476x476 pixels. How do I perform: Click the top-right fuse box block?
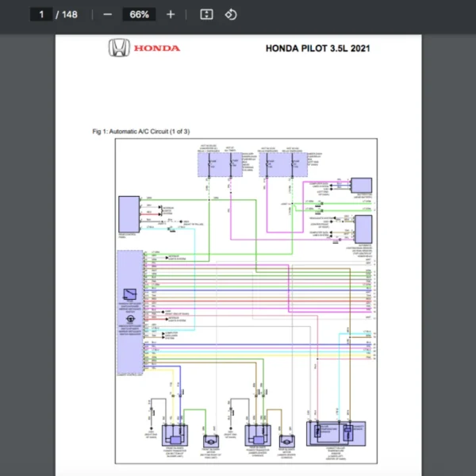point(285,164)
